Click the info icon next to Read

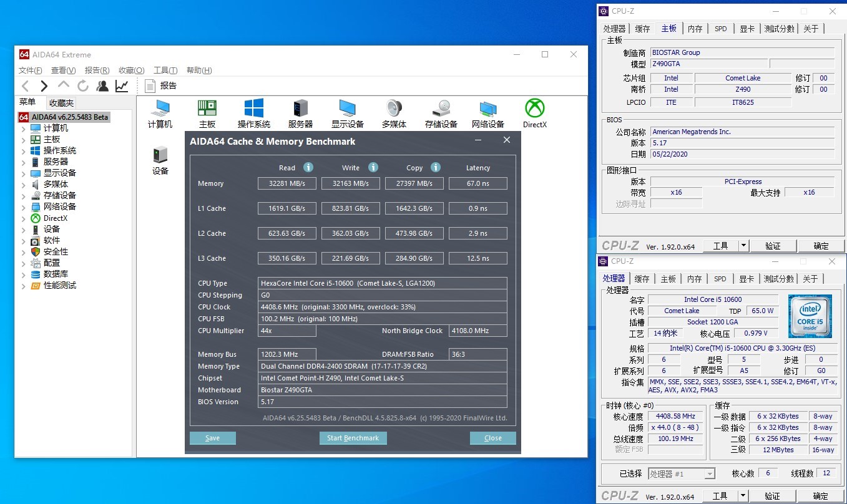click(x=308, y=167)
